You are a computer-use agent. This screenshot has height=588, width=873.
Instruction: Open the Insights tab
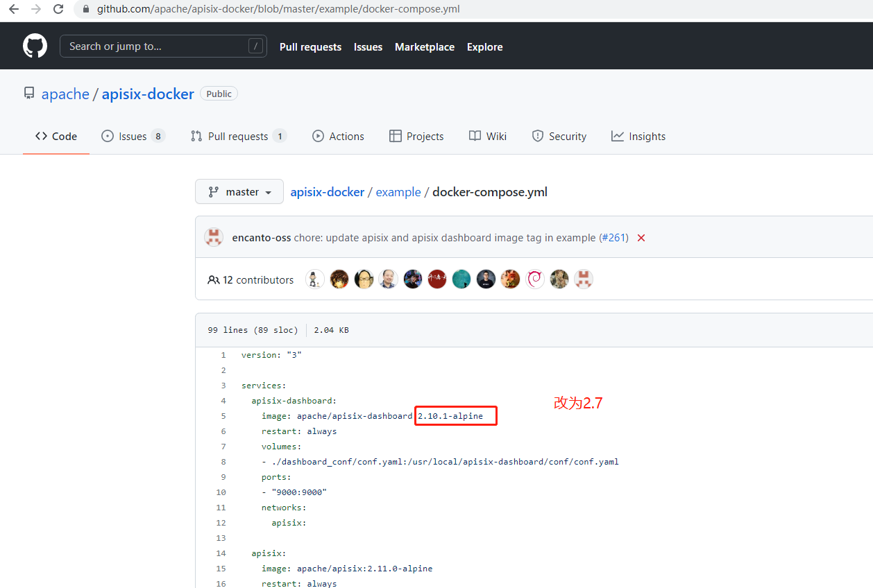(638, 136)
